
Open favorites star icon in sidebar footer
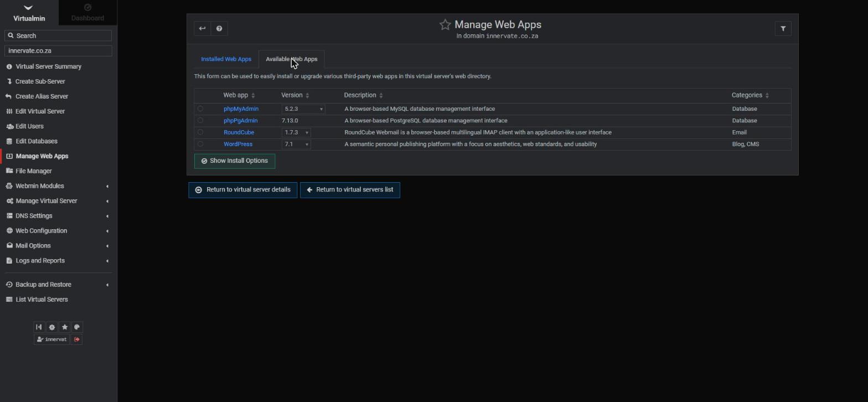point(65,327)
